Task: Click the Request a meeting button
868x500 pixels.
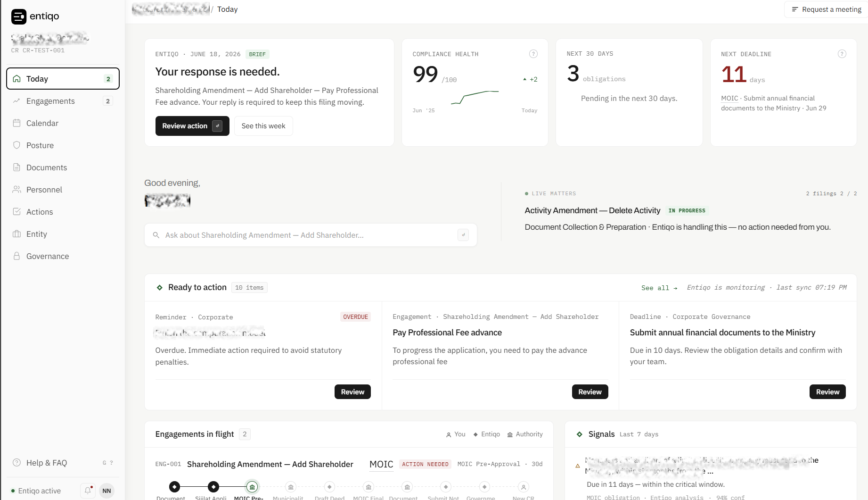Action: (x=826, y=9)
